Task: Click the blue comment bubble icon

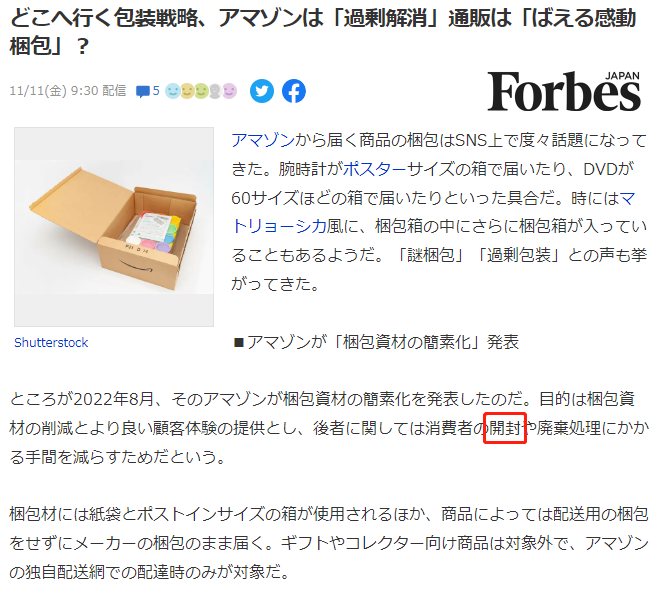Action: click(143, 91)
